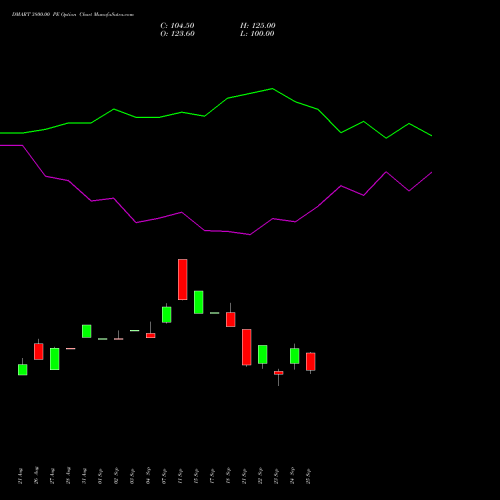
Task: Select the 27 Aug date label
Action: (x=52, y=476)
